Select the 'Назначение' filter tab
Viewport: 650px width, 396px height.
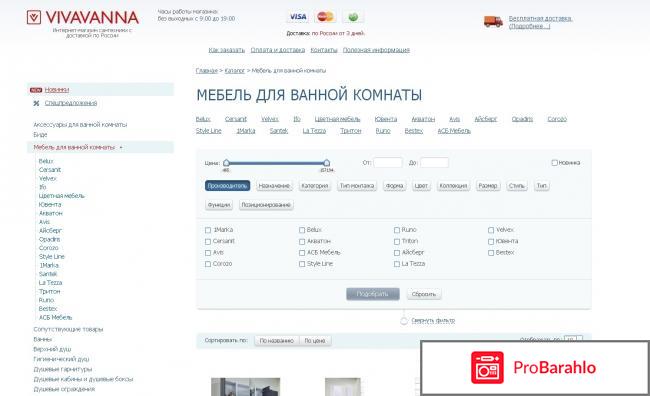tap(274, 186)
